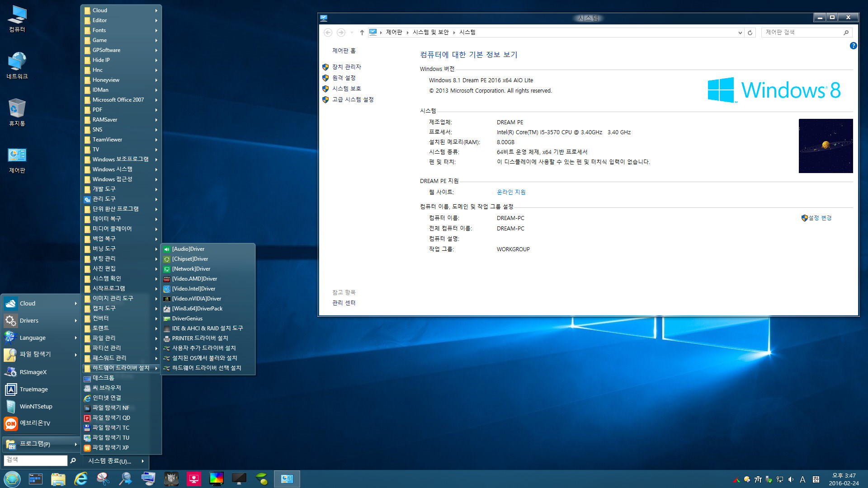Open 파일 탐색기 TC entry
The image size is (868, 488).
click(x=121, y=428)
